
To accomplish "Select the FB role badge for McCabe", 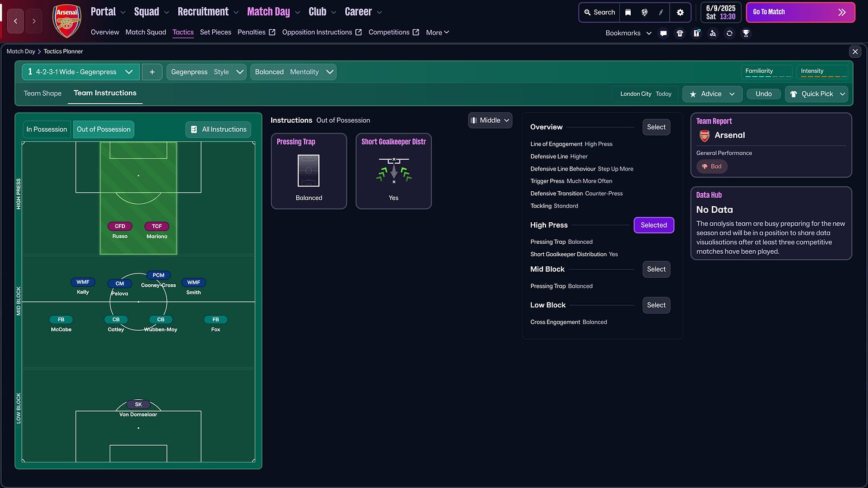I will pyautogui.click(x=61, y=319).
